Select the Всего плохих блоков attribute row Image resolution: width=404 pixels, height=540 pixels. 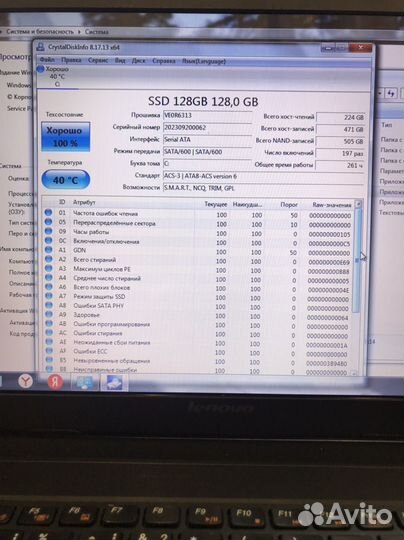tap(198, 288)
